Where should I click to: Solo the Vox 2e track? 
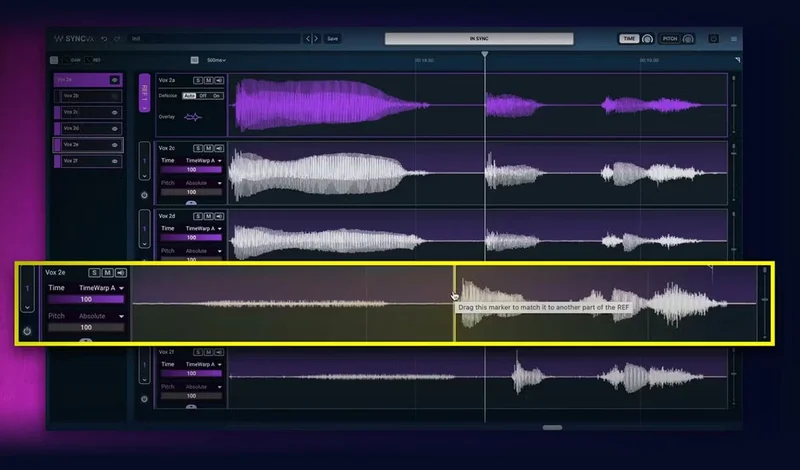(94, 273)
